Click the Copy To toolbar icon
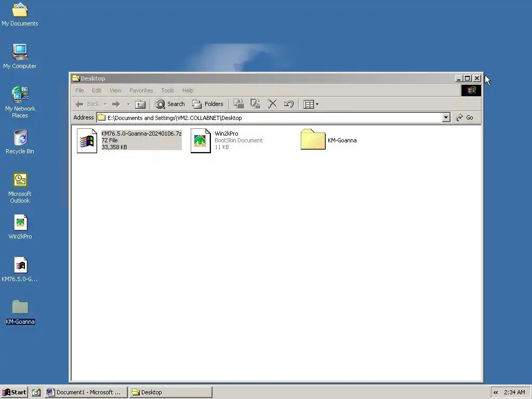Viewport: 532px width, 399px height. point(256,104)
